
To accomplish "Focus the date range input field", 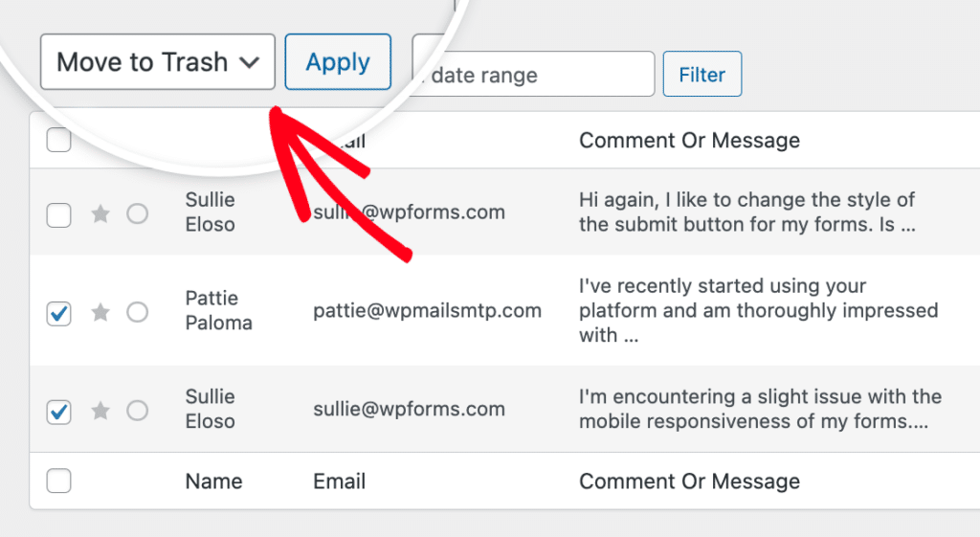I will point(534,75).
